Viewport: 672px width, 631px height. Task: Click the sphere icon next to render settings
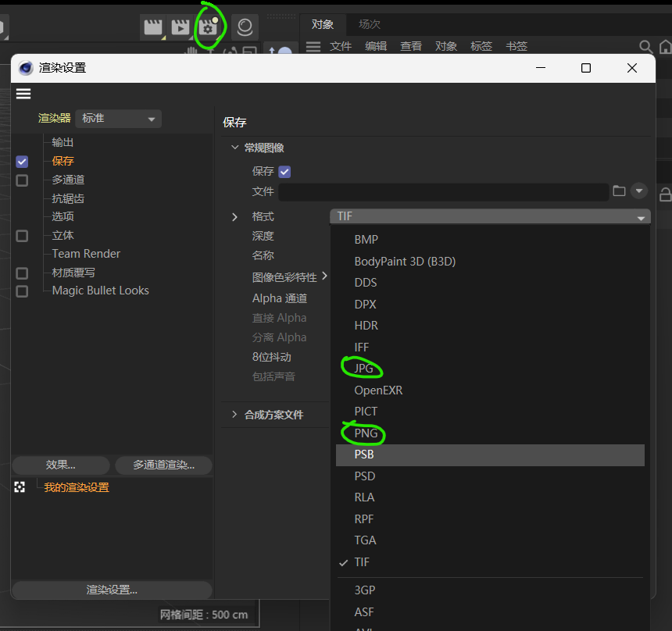(245, 27)
